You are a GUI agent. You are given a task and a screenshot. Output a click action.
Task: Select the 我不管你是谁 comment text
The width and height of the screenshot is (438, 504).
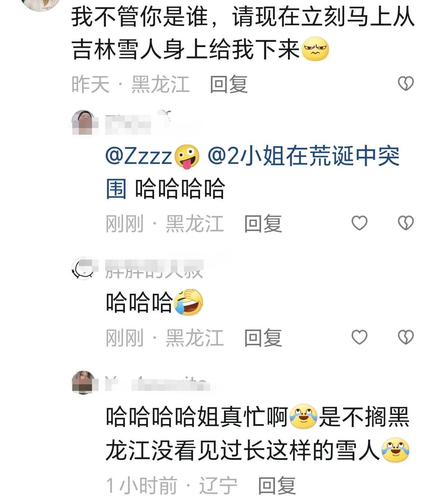coord(243,33)
